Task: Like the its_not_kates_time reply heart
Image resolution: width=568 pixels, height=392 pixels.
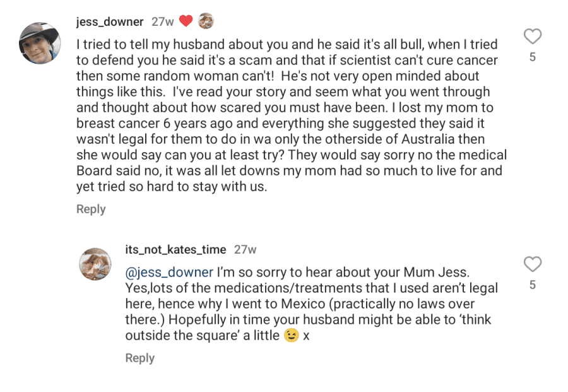Action: [x=532, y=264]
